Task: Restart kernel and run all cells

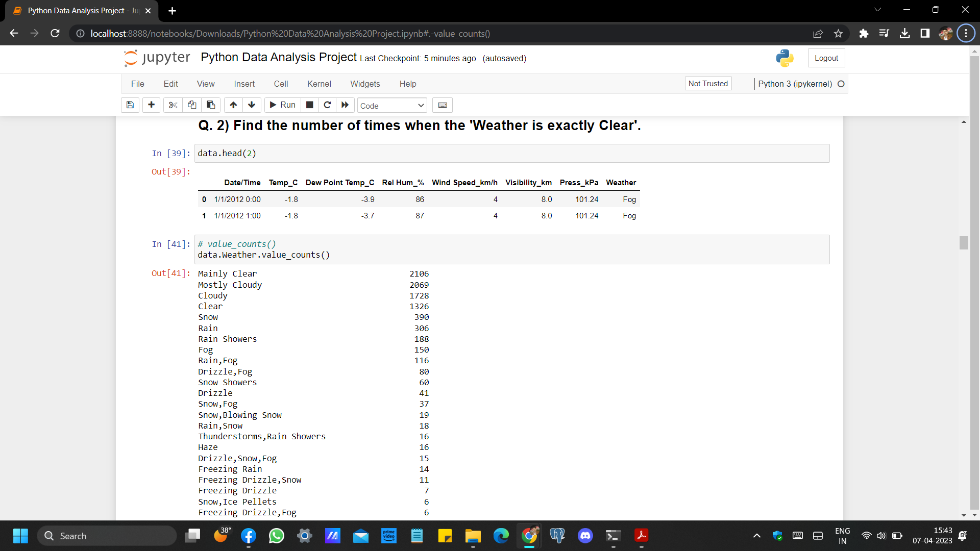Action: click(345, 105)
